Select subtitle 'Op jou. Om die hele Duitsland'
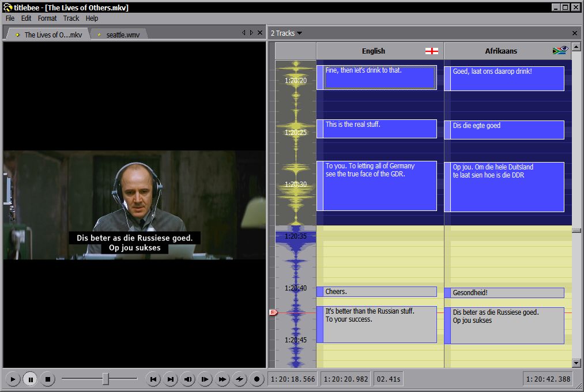 [504, 187]
